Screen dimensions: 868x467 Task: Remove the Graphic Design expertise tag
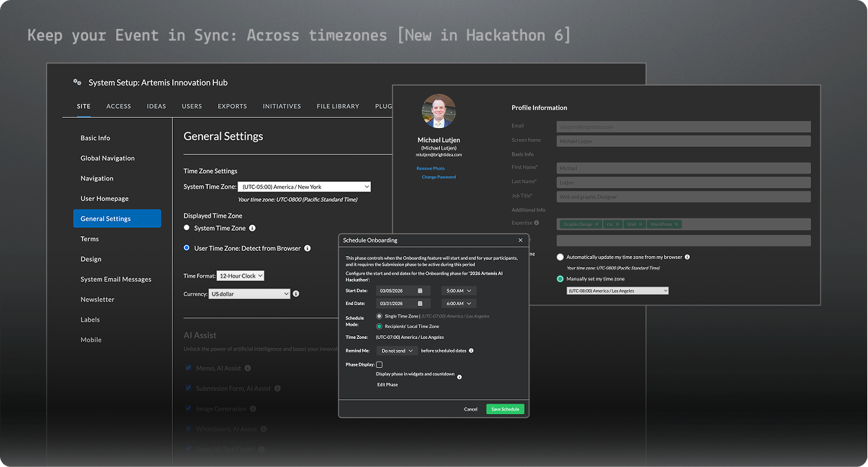pyautogui.click(x=596, y=225)
